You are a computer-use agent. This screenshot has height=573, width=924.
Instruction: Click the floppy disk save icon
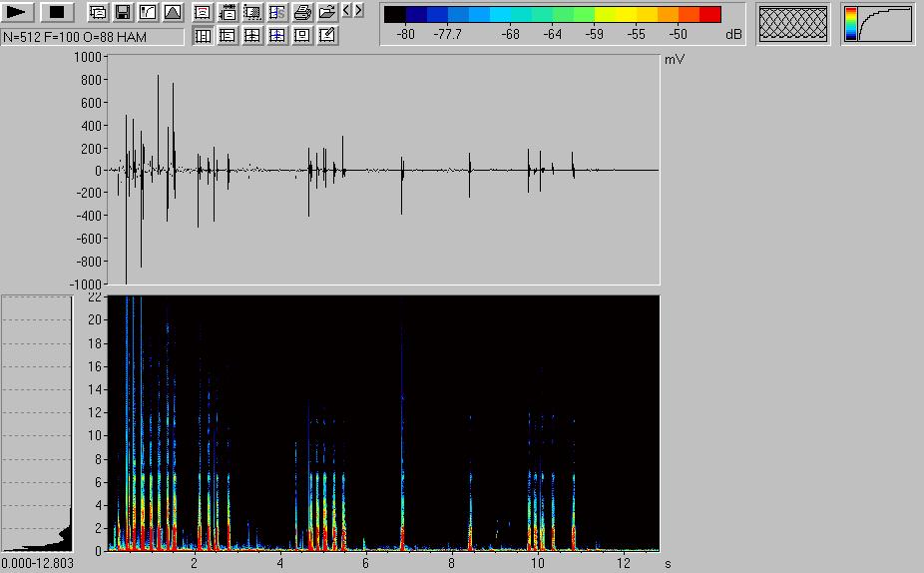tap(123, 13)
